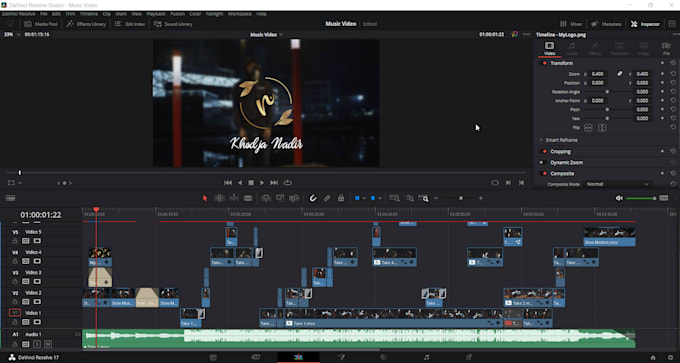Select the arrow Selection Mode tool
The height and width of the screenshot is (363, 680).
pos(205,198)
